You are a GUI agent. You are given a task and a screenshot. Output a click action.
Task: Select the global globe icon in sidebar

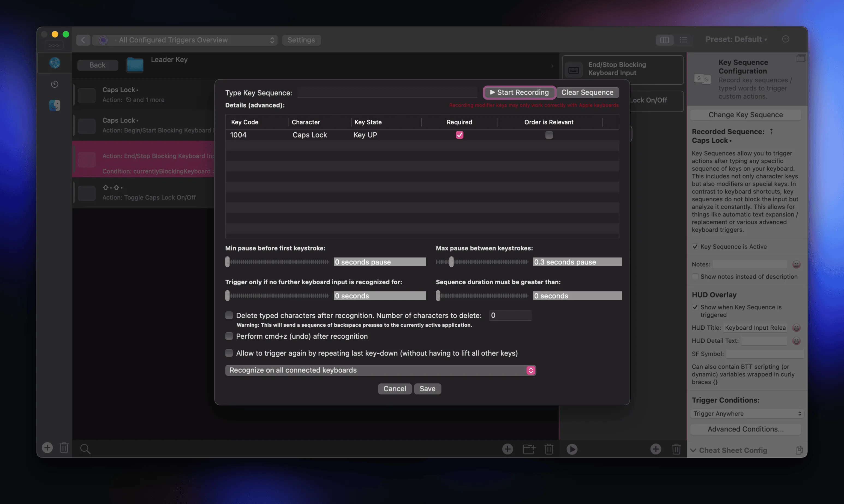(x=55, y=63)
